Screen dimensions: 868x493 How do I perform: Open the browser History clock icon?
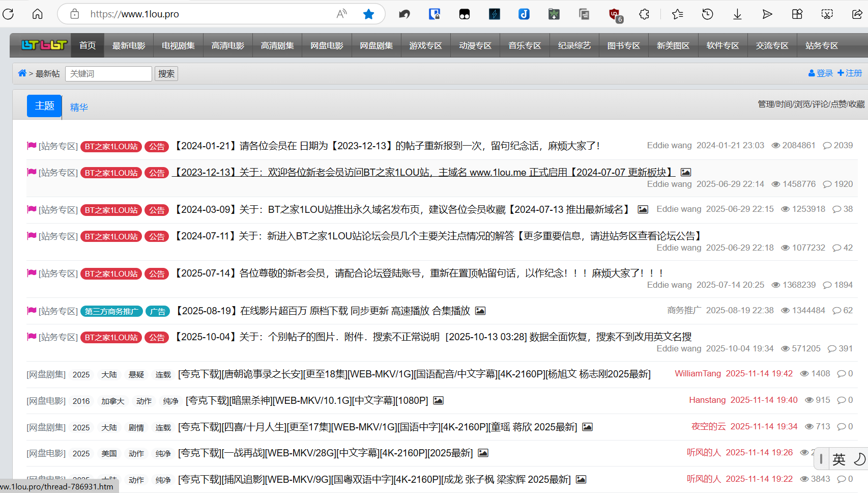click(707, 14)
